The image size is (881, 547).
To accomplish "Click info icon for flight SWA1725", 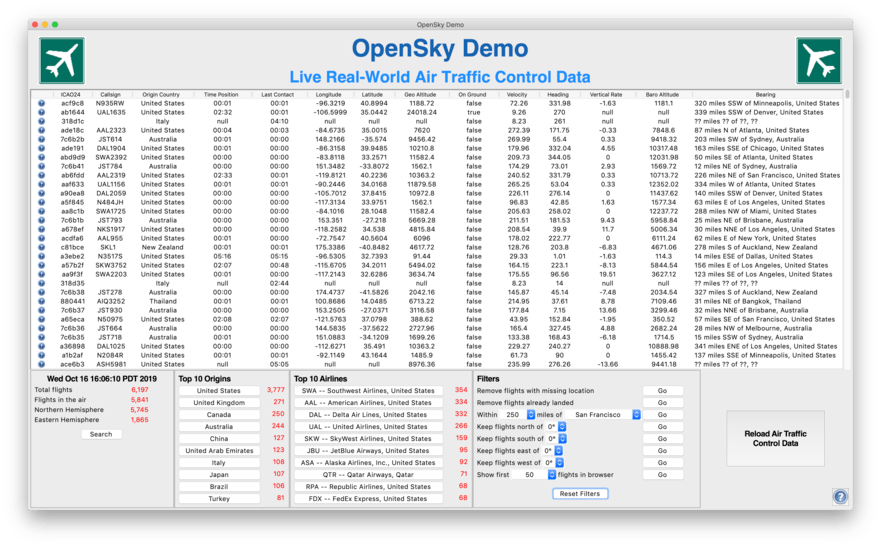I will 42,211.
